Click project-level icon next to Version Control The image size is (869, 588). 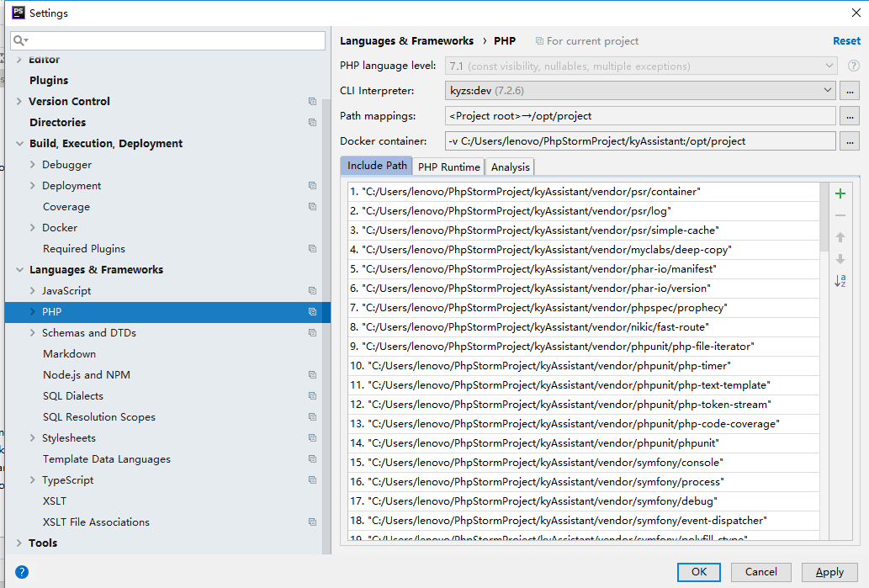click(313, 102)
